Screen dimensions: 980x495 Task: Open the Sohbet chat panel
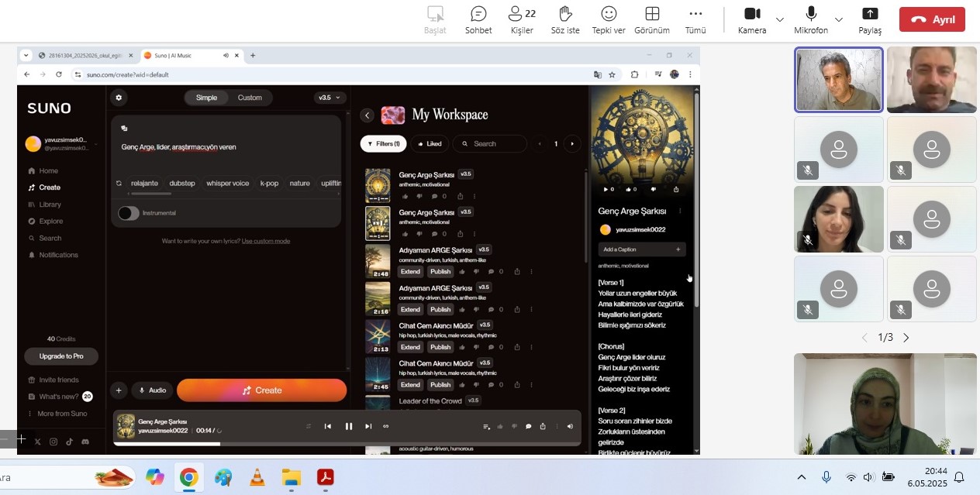pyautogui.click(x=478, y=20)
